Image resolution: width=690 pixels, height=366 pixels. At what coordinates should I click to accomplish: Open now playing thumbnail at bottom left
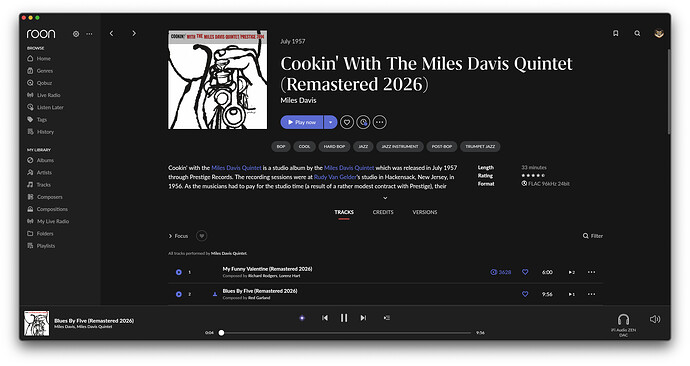point(37,323)
